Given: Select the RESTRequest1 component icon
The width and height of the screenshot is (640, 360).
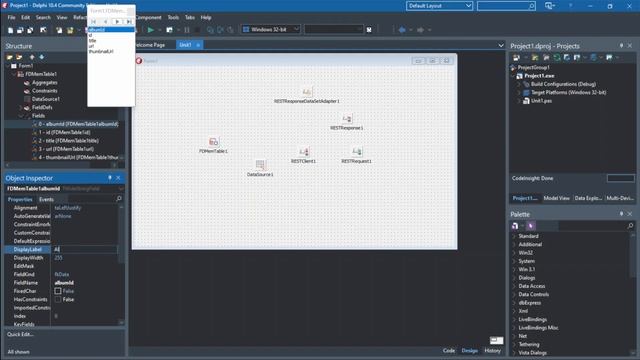Looking at the screenshot, I should tap(356, 152).
